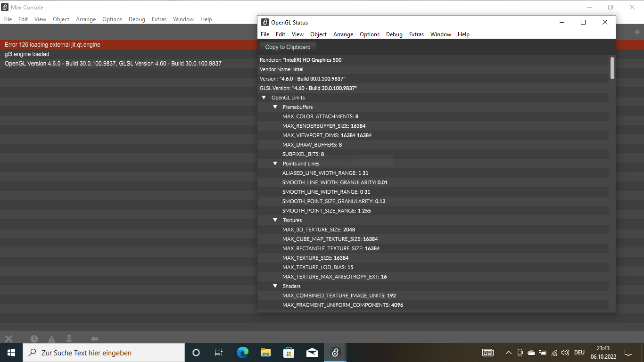
Task: Open Extras menu in OpenGL Status window
Action: 416,34
